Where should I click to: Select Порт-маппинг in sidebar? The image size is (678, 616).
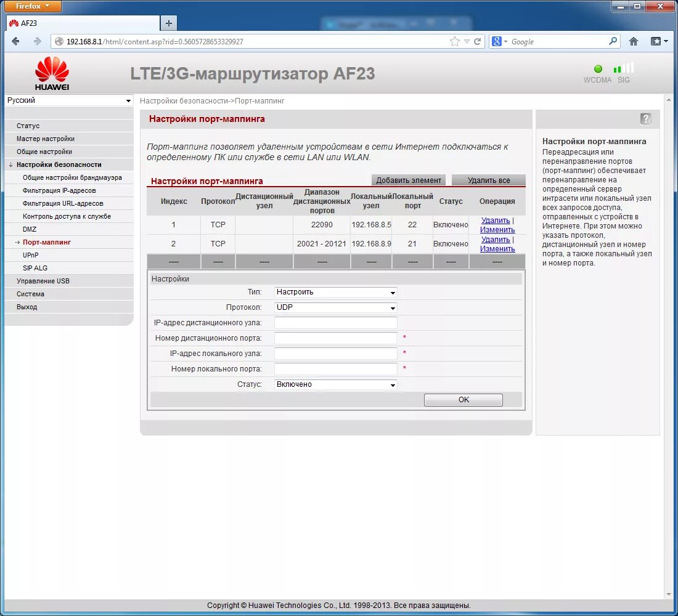click(x=47, y=243)
